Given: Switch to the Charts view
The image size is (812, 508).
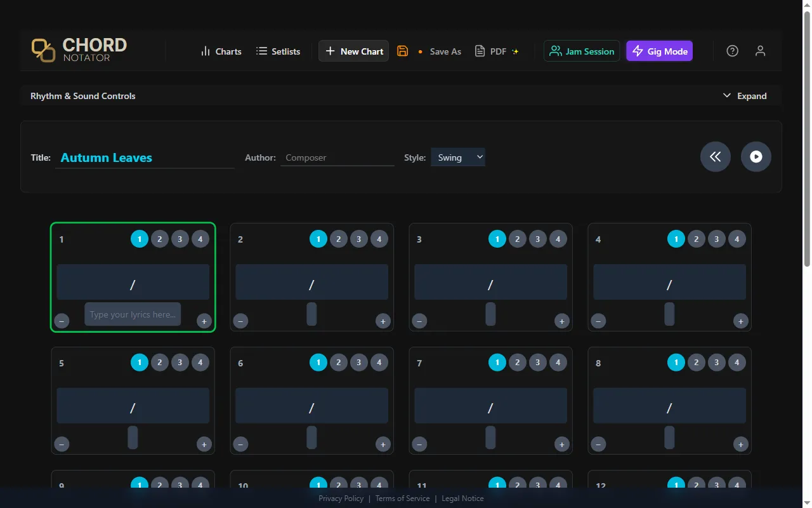Looking at the screenshot, I should point(221,51).
